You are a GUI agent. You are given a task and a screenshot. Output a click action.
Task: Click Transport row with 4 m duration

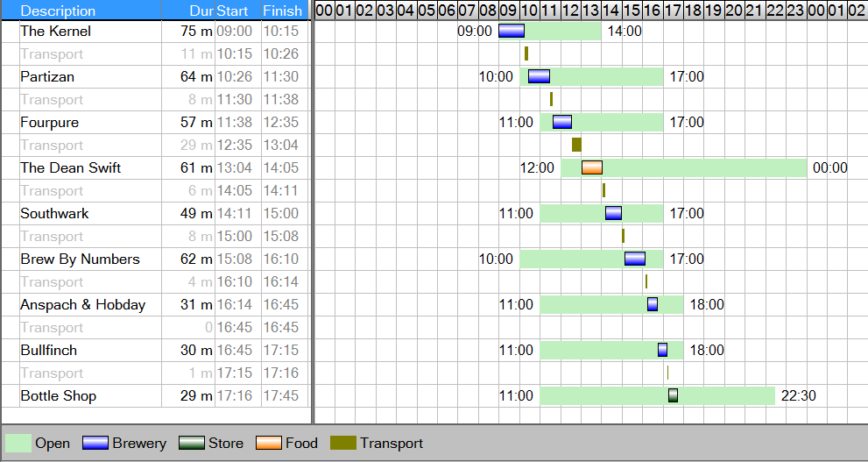point(154,281)
